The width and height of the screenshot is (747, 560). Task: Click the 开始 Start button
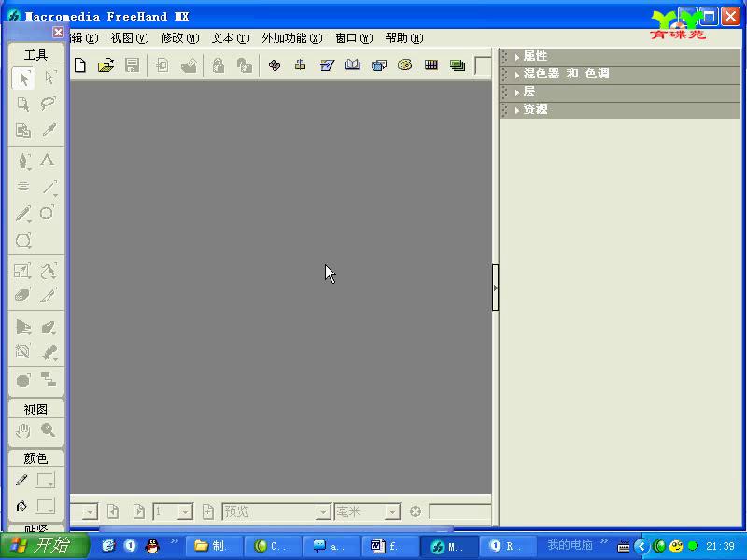(x=44, y=546)
